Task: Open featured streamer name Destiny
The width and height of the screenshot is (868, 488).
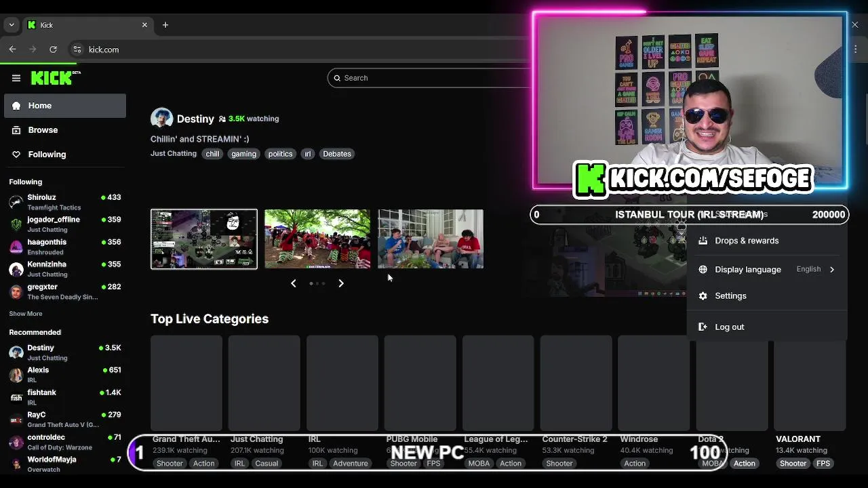Action: tap(195, 119)
